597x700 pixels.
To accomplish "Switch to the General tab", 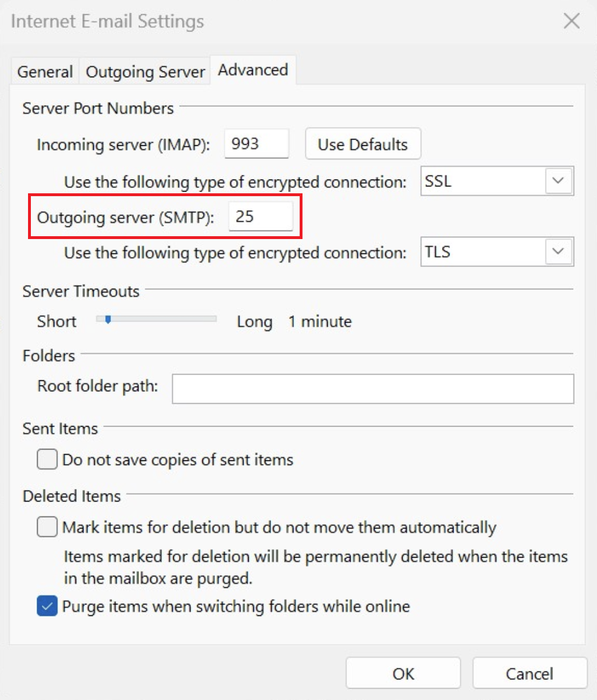I will pos(45,72).
